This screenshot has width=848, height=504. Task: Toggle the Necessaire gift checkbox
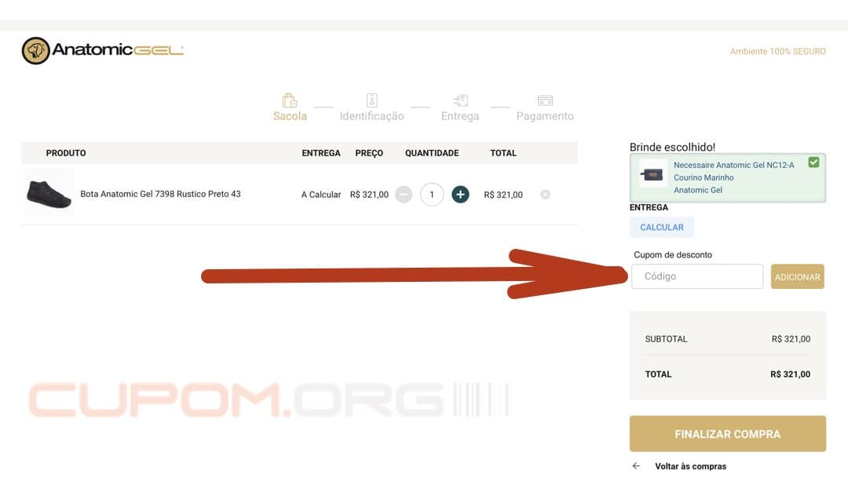click(x=813, y=163)
